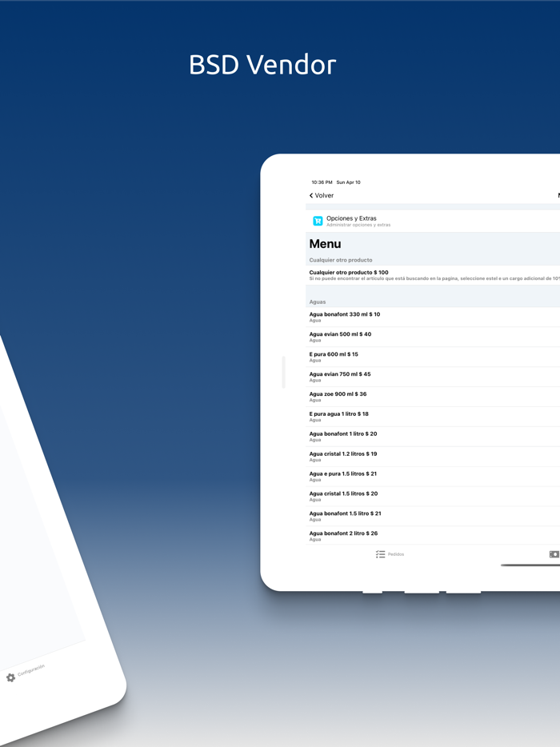Select 'Agua evian 500 ml $ 40'
The width and height of the screenshot is (560, 747).
433,337
